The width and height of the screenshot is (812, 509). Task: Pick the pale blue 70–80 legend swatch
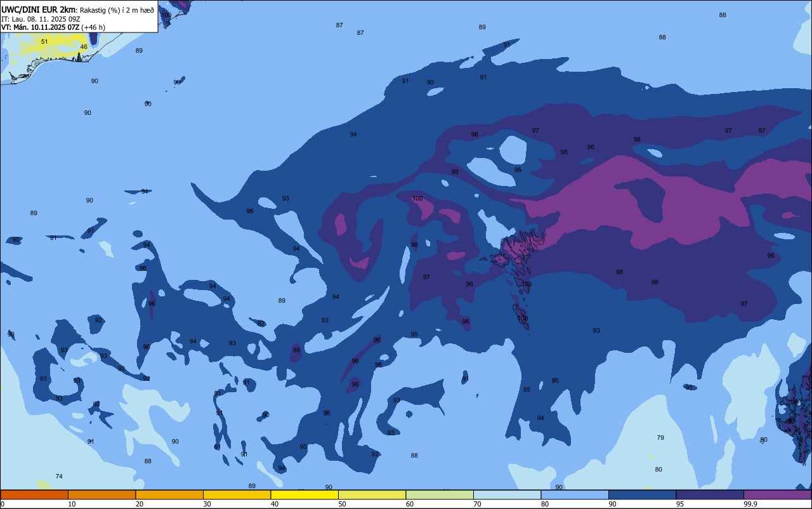point(507,494)
